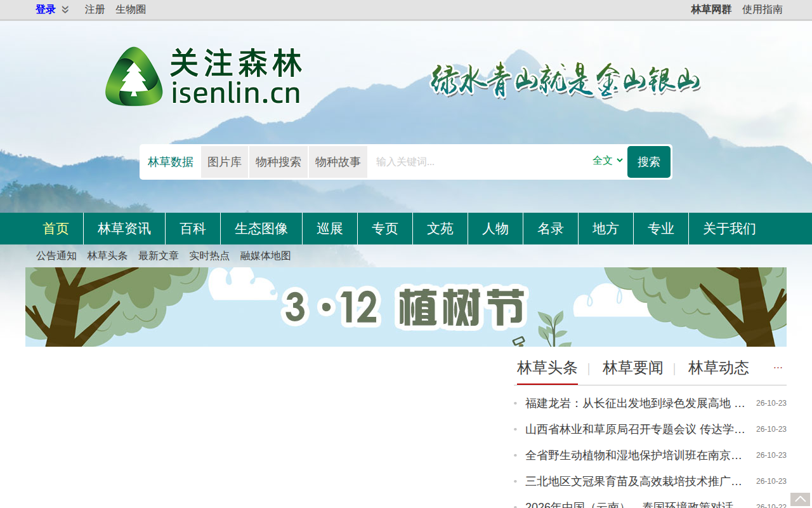Open 最新文章 sub-navigation link
This screenshot has width=812, height=508.
click(159, 256)
